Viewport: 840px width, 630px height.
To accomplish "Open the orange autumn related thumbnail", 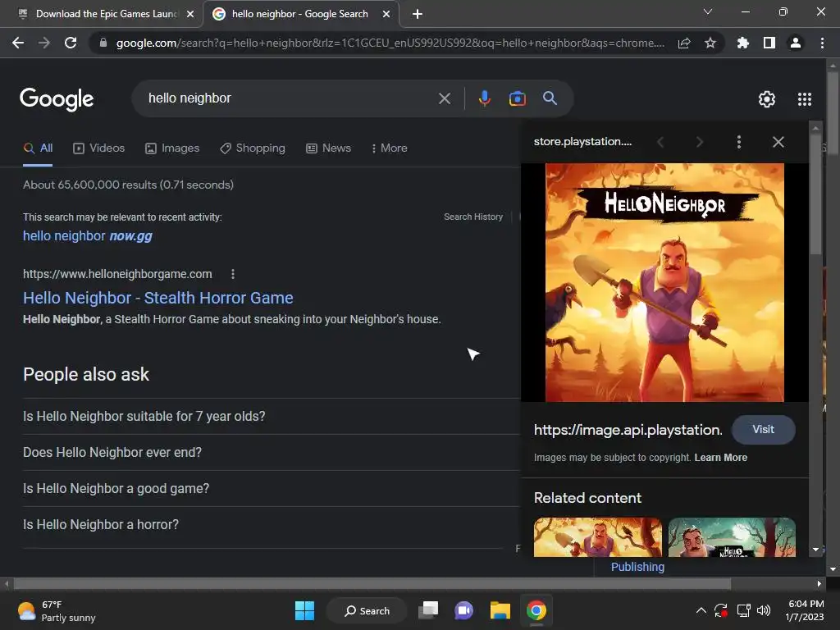I will click(598, 536).
